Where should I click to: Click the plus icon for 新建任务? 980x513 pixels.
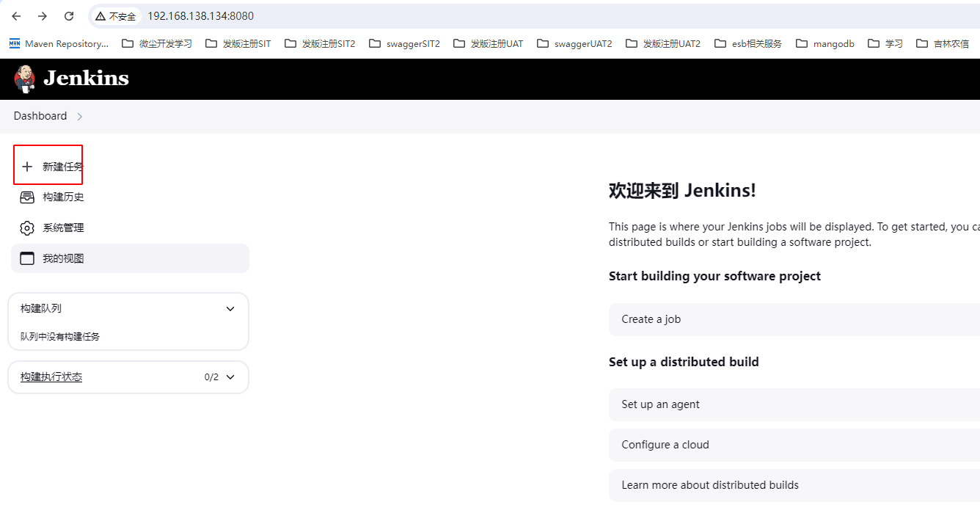(27, 167)
